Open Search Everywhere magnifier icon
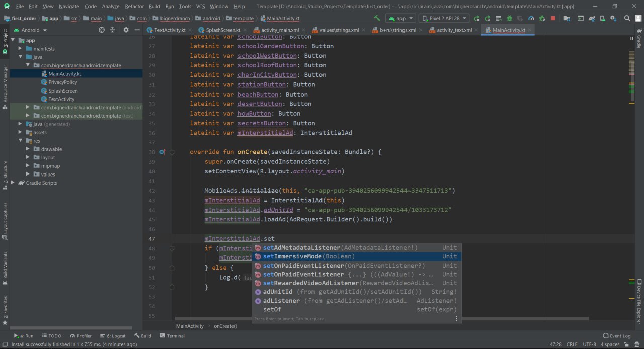 click(x=627, y=18)
